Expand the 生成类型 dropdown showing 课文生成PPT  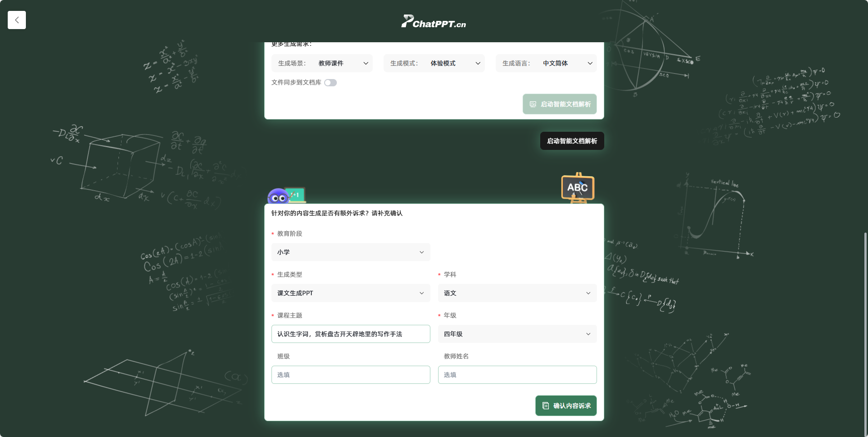(350, 293)
